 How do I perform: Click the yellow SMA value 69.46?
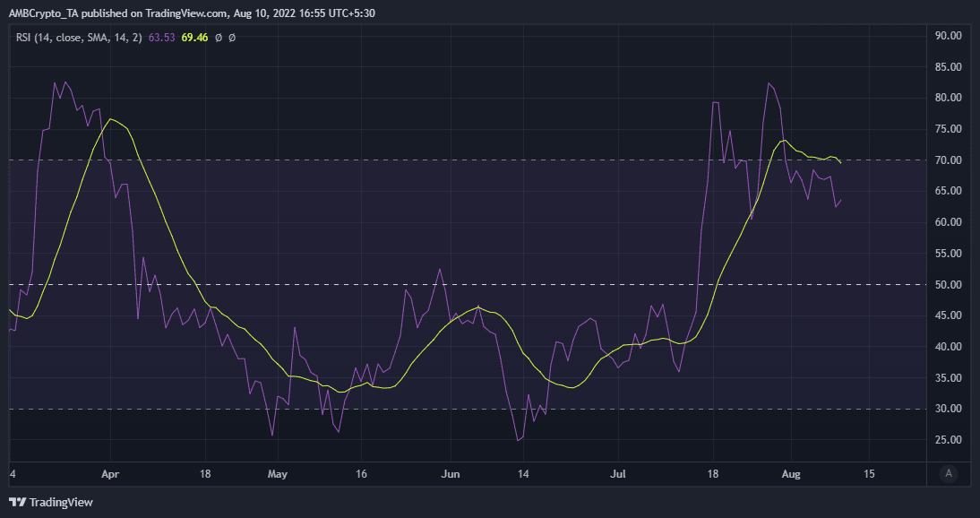click(x=195, y=38)
